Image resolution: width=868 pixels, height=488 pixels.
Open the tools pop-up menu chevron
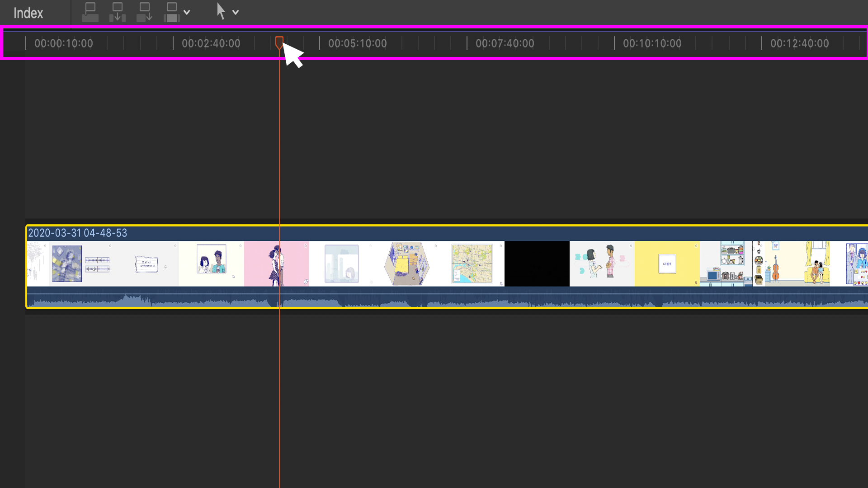(236, 13)
